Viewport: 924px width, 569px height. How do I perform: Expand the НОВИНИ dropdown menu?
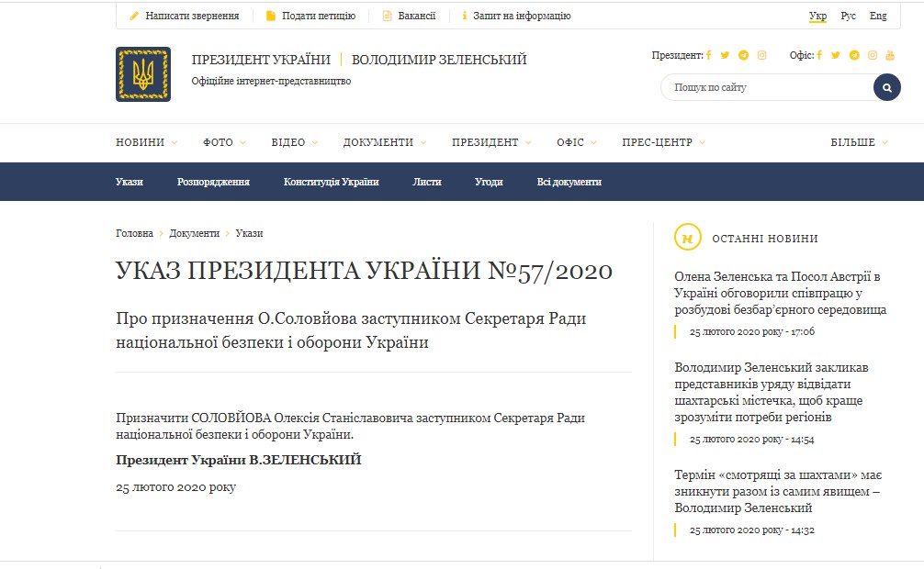click(146, 142)
